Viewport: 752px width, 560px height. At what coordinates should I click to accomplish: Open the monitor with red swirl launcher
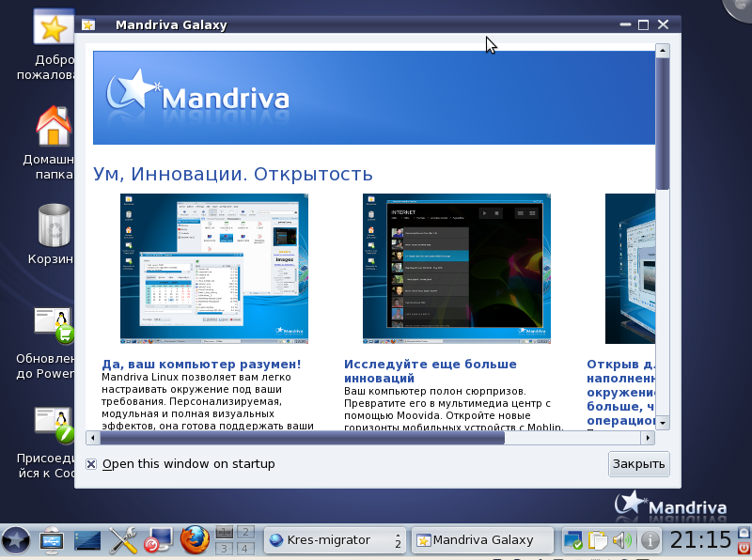[158, 540]
